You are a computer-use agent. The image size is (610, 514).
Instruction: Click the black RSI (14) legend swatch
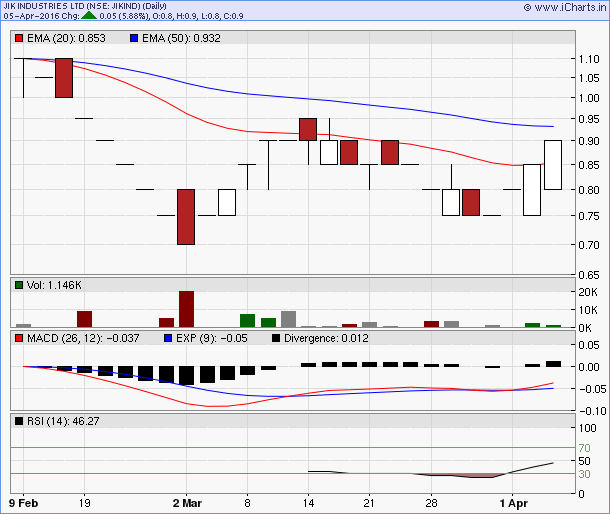tap(19, 421)
